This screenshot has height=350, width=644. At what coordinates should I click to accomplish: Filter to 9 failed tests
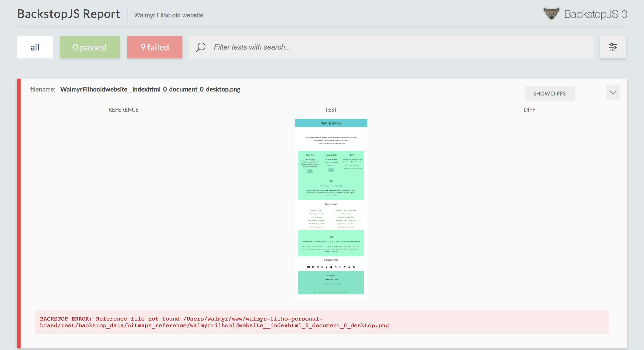(x=155, y=47)
